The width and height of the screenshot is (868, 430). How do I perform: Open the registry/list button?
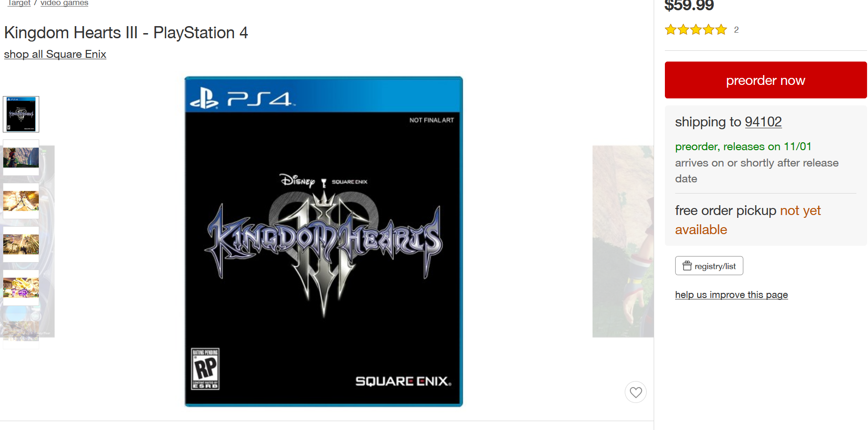[709, 266]
